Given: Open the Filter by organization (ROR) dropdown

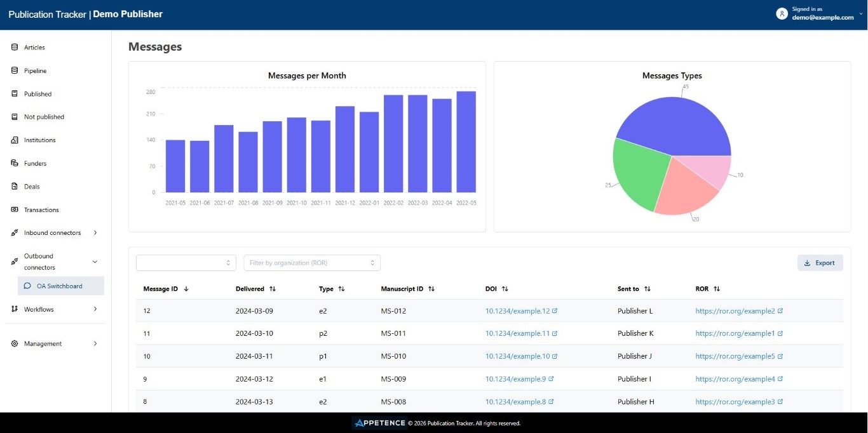Looking at the screenshot, I should 311,263.
